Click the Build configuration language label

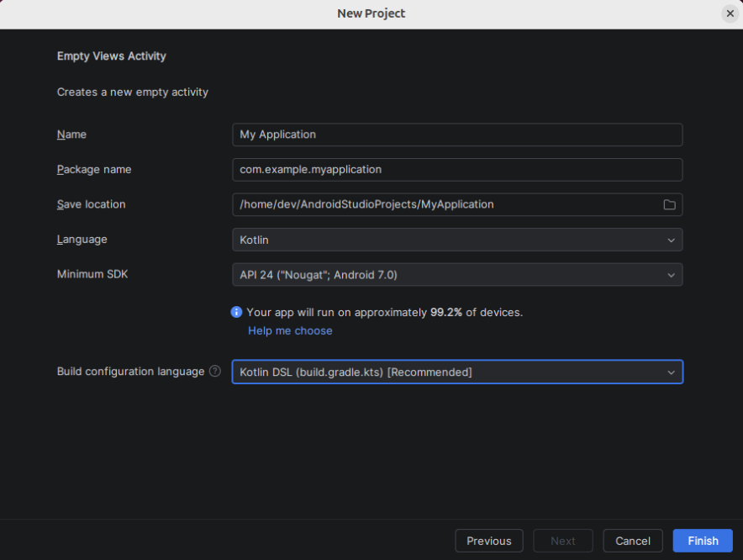point(131,372)
